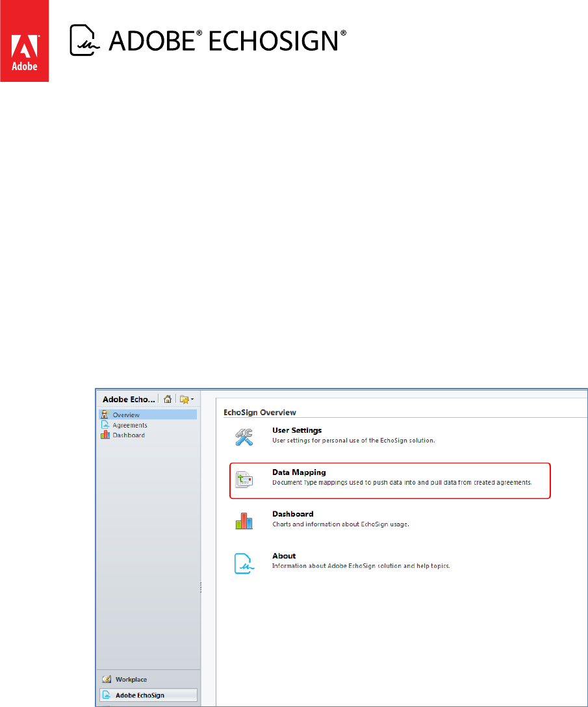Click 'Document Type mappings' description text
Viewport: 588px width, 707px height.
(402, 482)
